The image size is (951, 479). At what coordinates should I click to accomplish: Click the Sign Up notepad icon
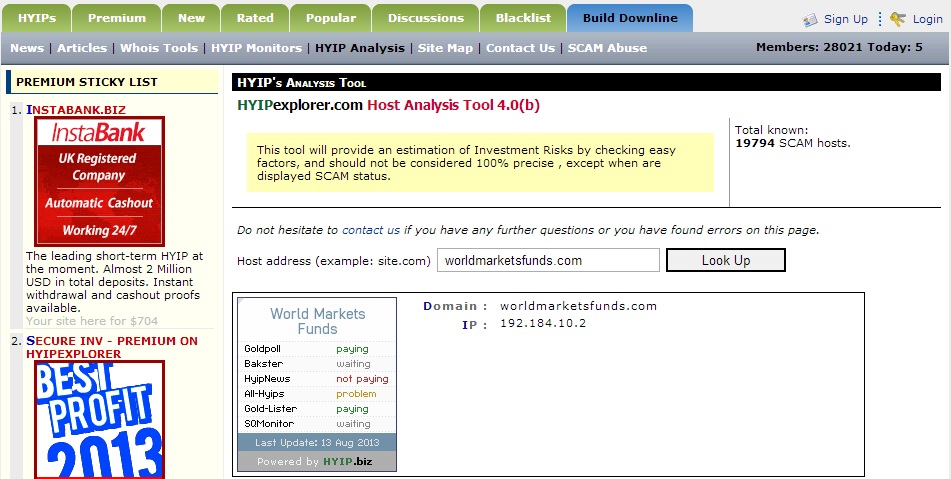[x=810, y=19]
